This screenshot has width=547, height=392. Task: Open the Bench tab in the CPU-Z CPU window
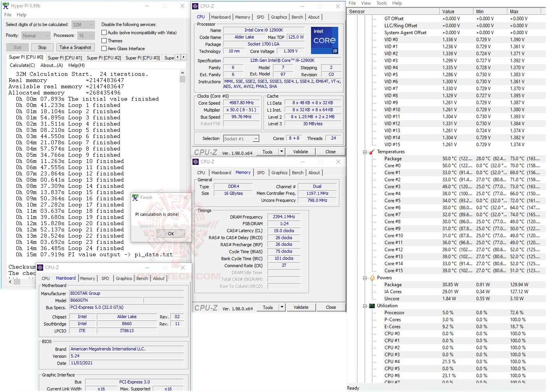(x=297, y=17)
